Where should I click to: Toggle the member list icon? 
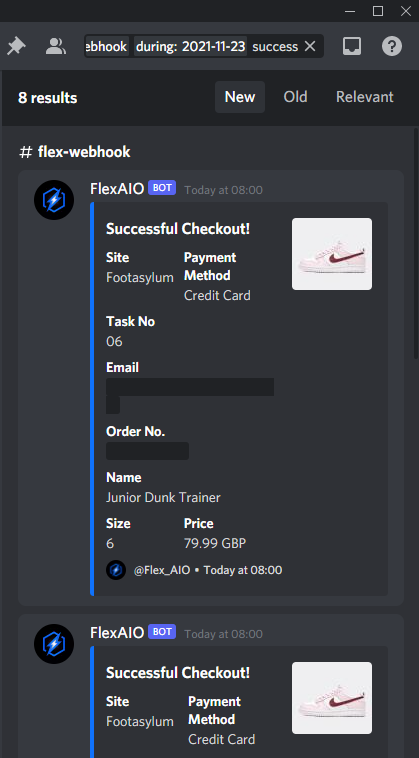(x=56, y=46)
